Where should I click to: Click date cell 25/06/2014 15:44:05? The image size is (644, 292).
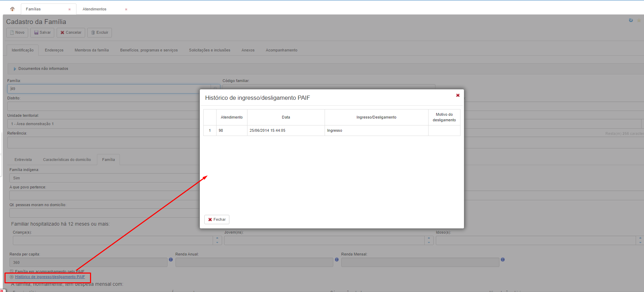[286, 131]
